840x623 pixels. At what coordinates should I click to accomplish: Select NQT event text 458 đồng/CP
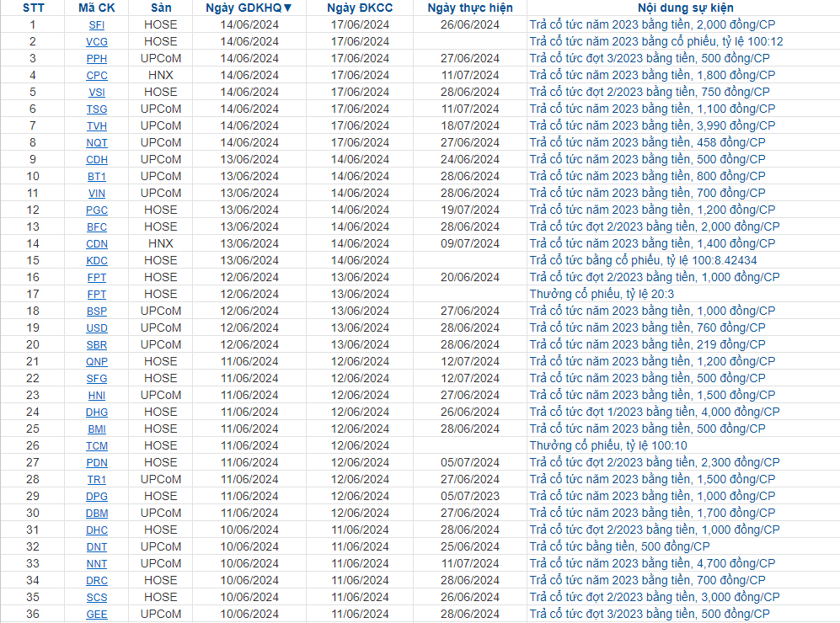[x=648, y=142]
